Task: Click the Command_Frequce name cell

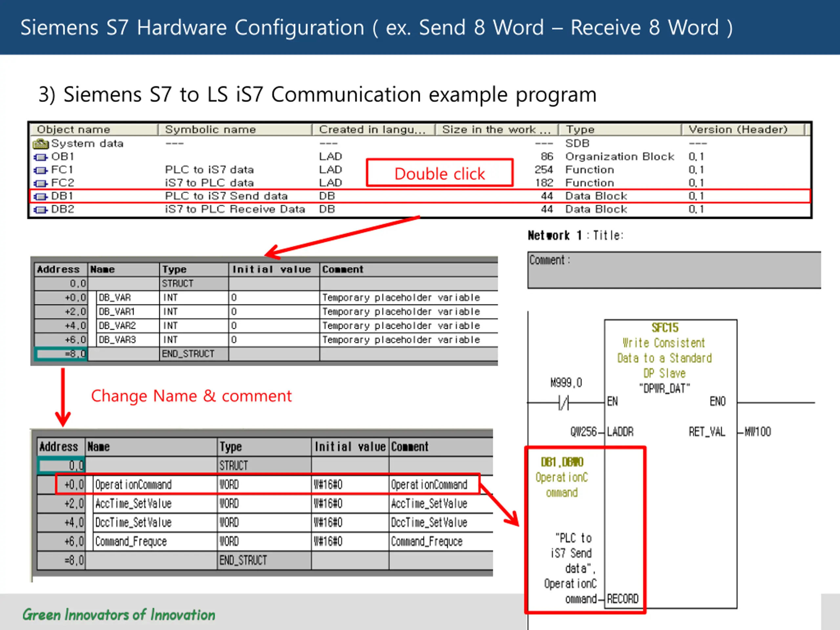Action: [155, 541]
